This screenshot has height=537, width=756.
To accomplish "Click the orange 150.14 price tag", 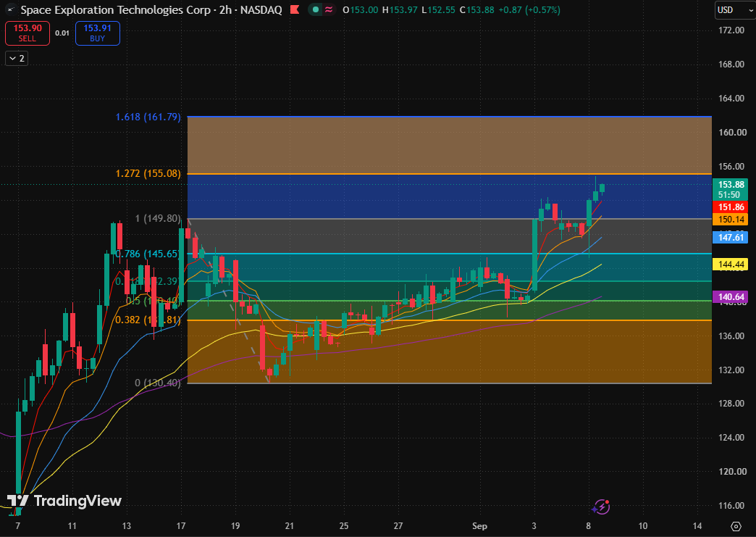I will [x=731, y=220].
